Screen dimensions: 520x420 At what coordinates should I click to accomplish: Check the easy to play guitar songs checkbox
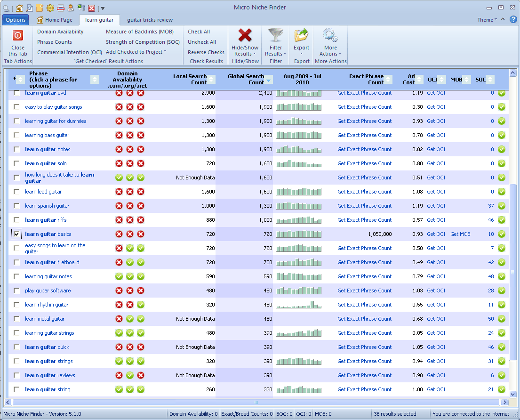point(16,107)
